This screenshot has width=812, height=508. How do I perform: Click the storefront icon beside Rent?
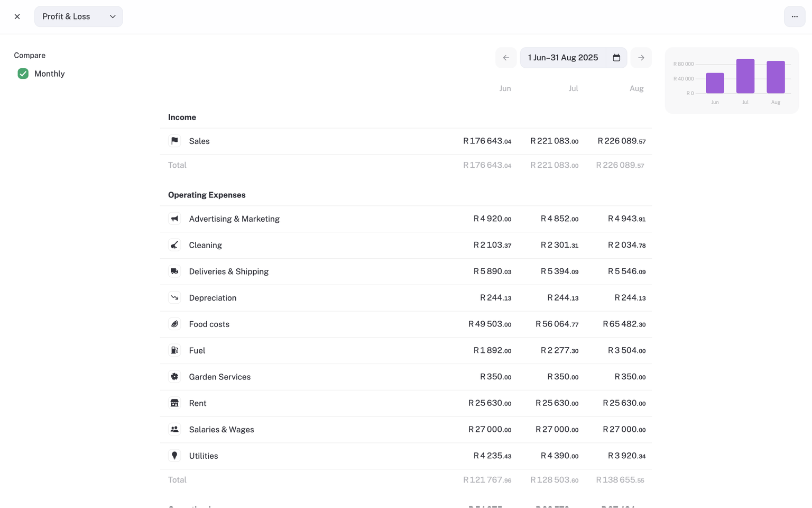coord(174,403)
